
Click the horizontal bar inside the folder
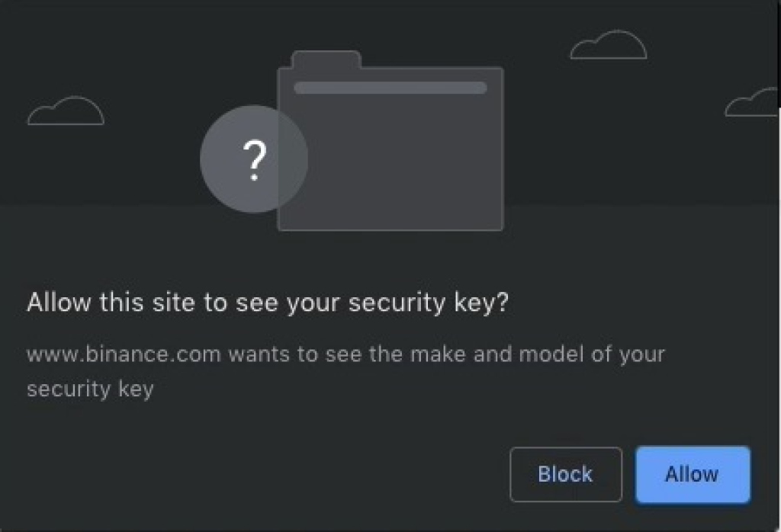pos(390,88)
